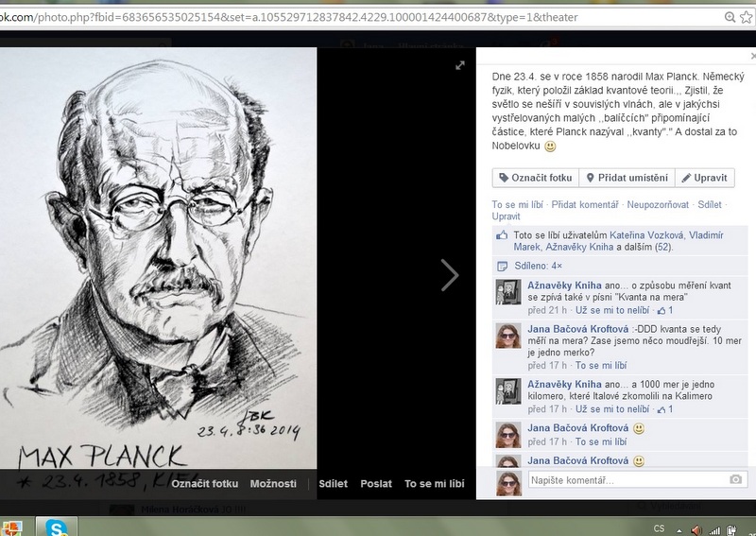756x536 pixels.
Task: Click the Přidat komentář link
Action: click(x=585, y=204)
